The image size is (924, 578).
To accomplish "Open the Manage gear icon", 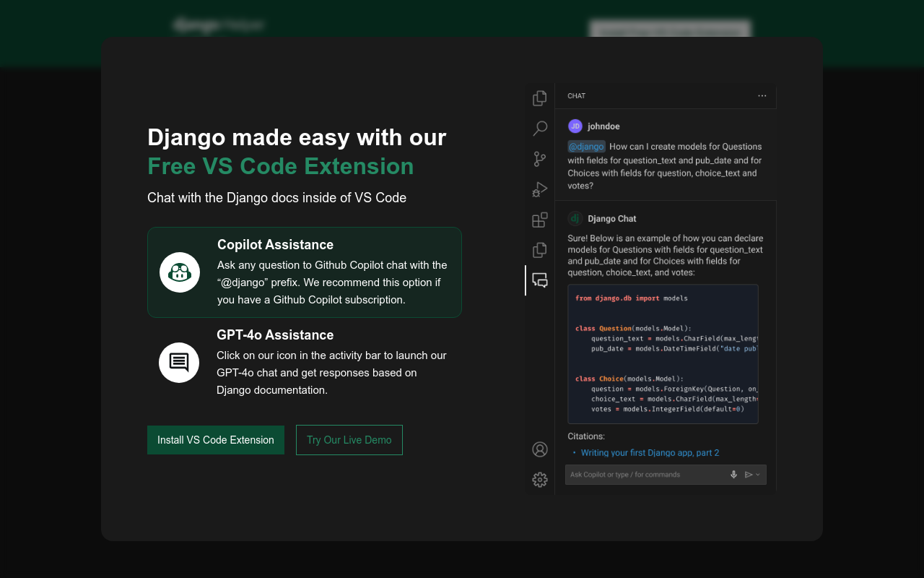I will [x=540, y=480].
